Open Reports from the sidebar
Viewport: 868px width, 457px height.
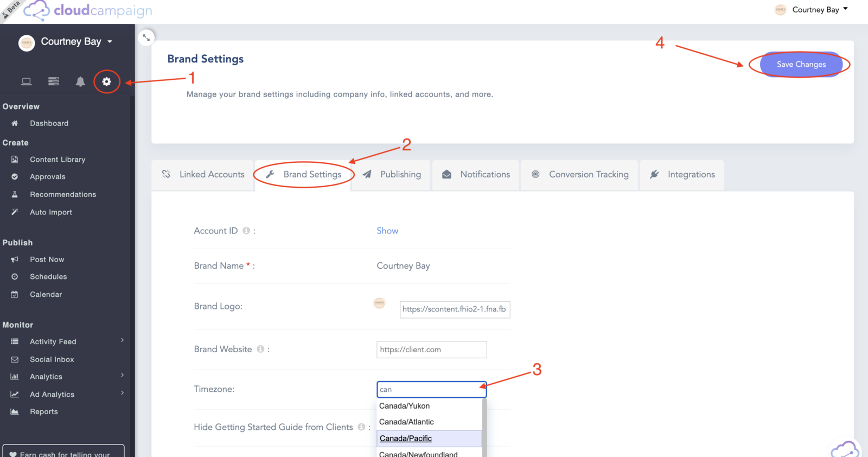pos(43,411)
